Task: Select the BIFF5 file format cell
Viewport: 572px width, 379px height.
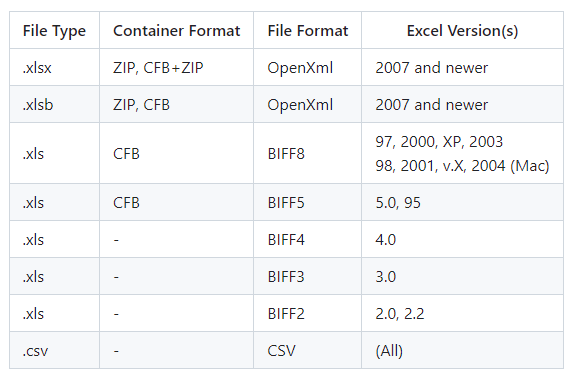Action: [308, 202]
